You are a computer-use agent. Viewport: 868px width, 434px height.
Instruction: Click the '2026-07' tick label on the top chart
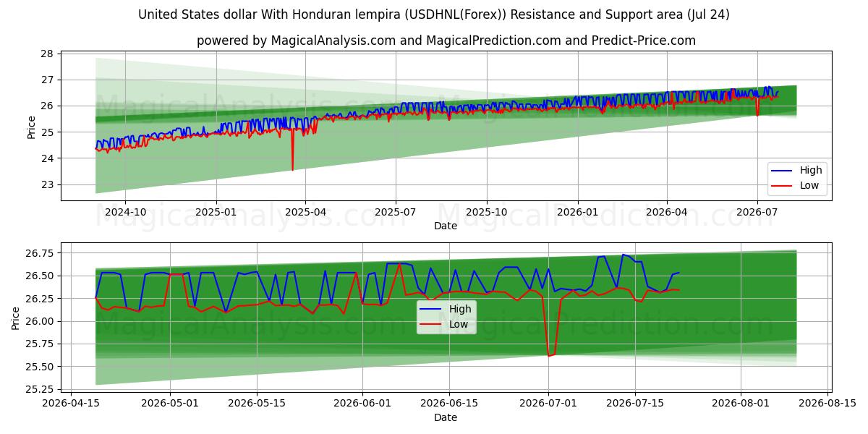[757, 213]
